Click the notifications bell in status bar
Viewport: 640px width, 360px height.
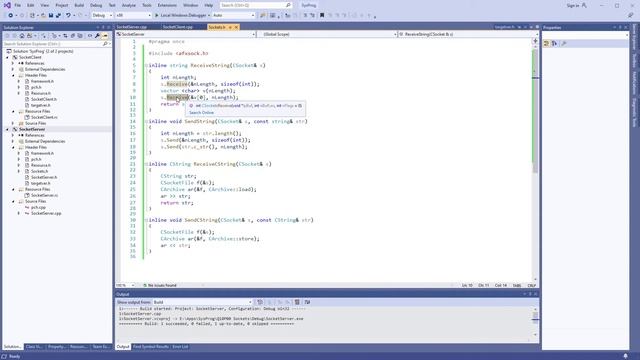pyautogui.click(x=625, y=356)
